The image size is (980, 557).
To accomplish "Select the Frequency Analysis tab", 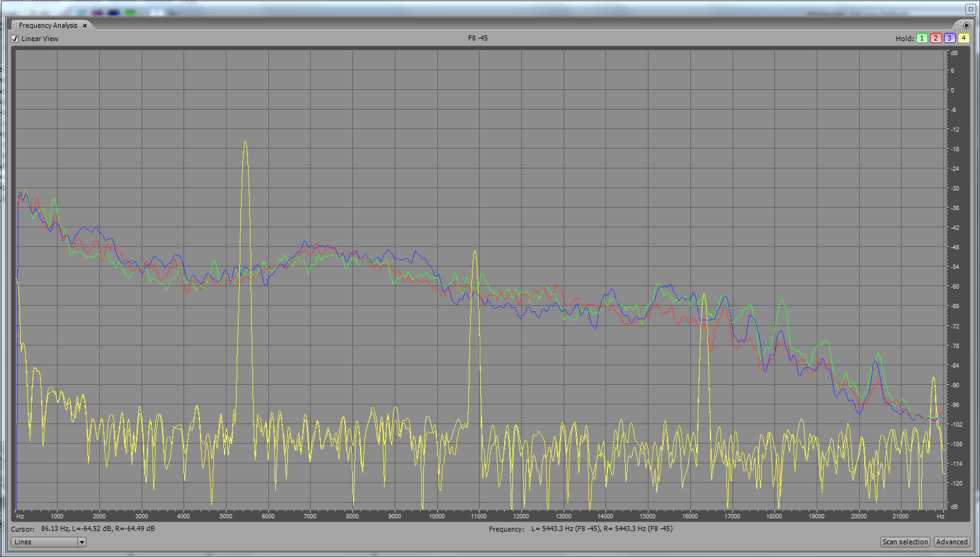I will 48,25.
